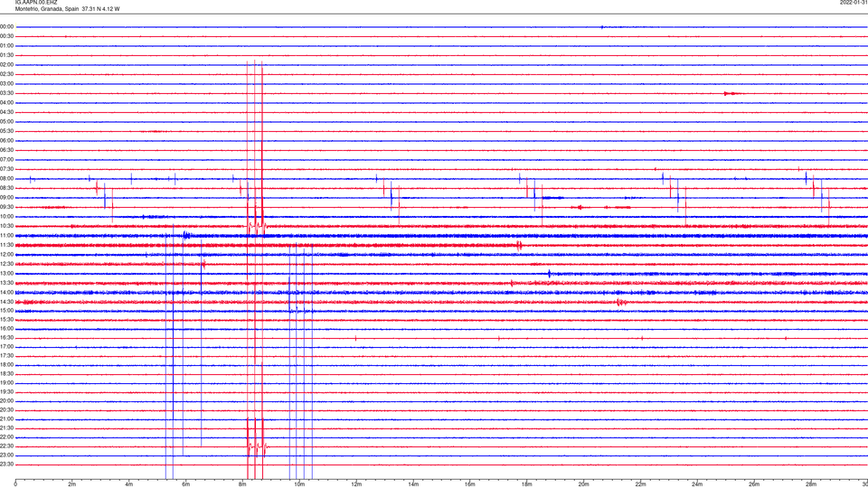Click the 4m tick label on time axis

pyautogui.click(x=129, y=484)
